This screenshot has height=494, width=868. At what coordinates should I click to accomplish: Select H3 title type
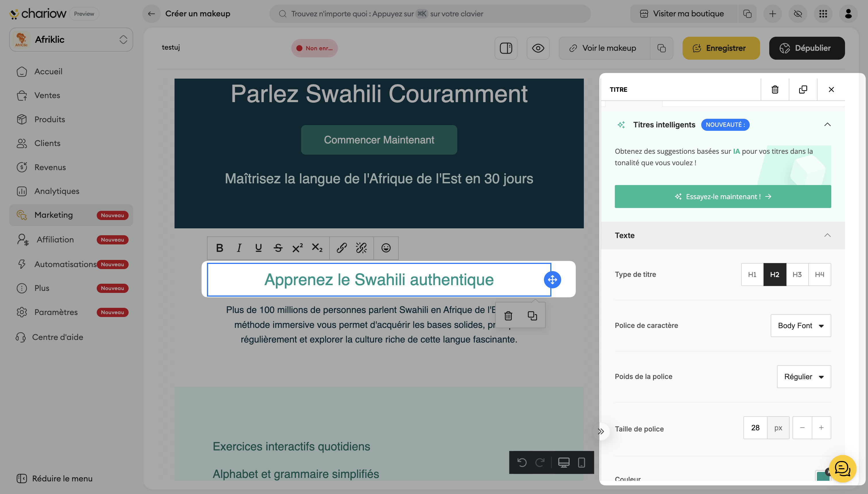point(797,275)
